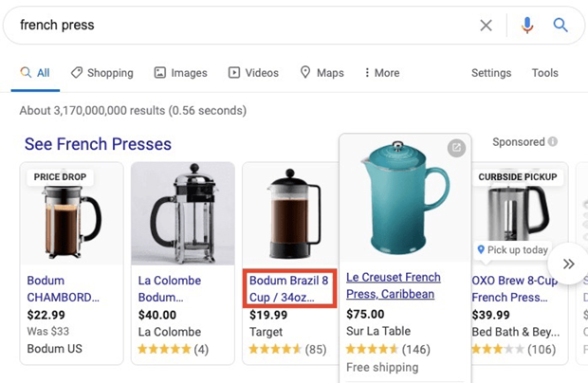The height and width of the screenshot is (383, 588).
Task: Expand the Tools options
Action: point(545,73)
